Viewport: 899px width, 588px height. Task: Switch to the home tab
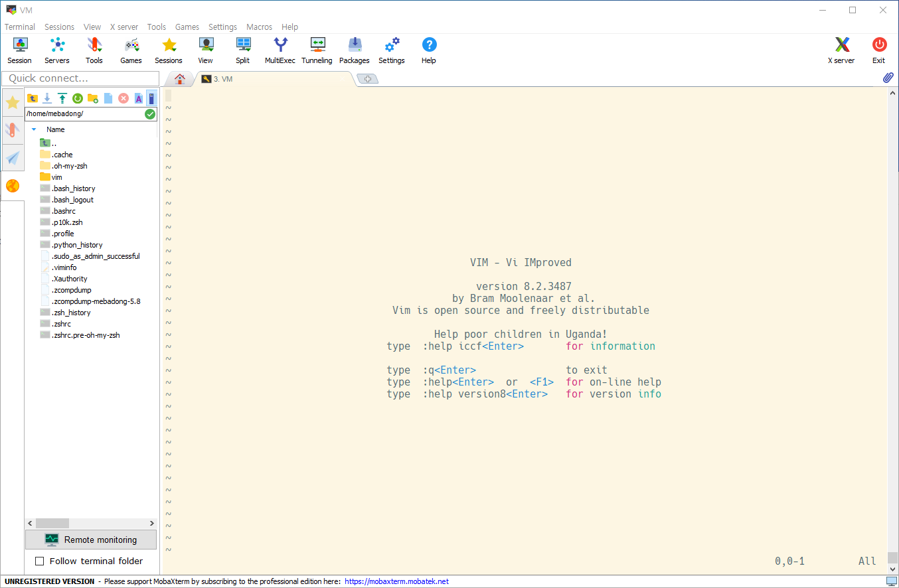pos(179,79)
